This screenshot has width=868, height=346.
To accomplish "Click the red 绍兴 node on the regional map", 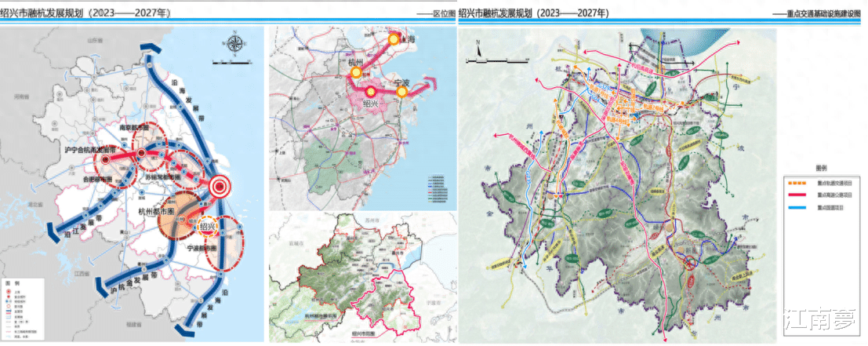I will (x=370, y=92).
